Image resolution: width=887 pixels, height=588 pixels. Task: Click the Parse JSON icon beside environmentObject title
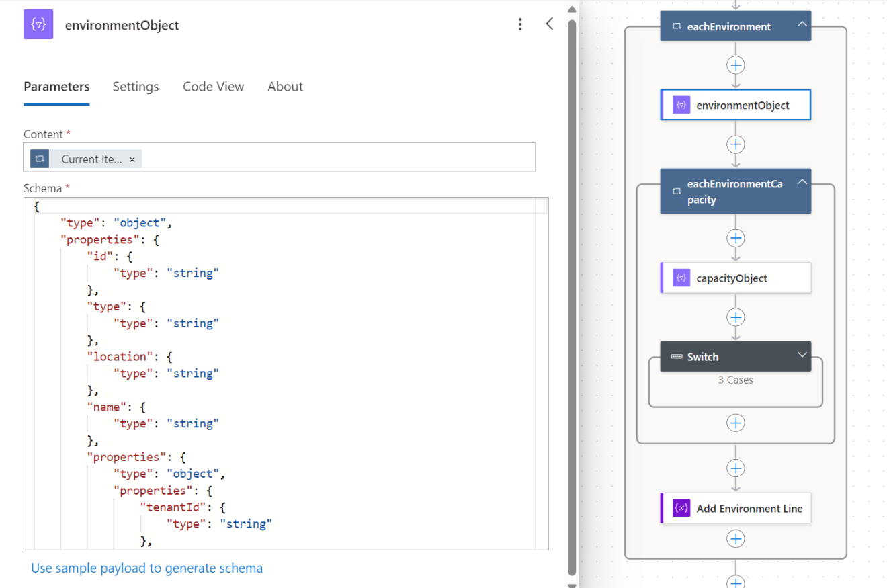(x=38, y=24)
